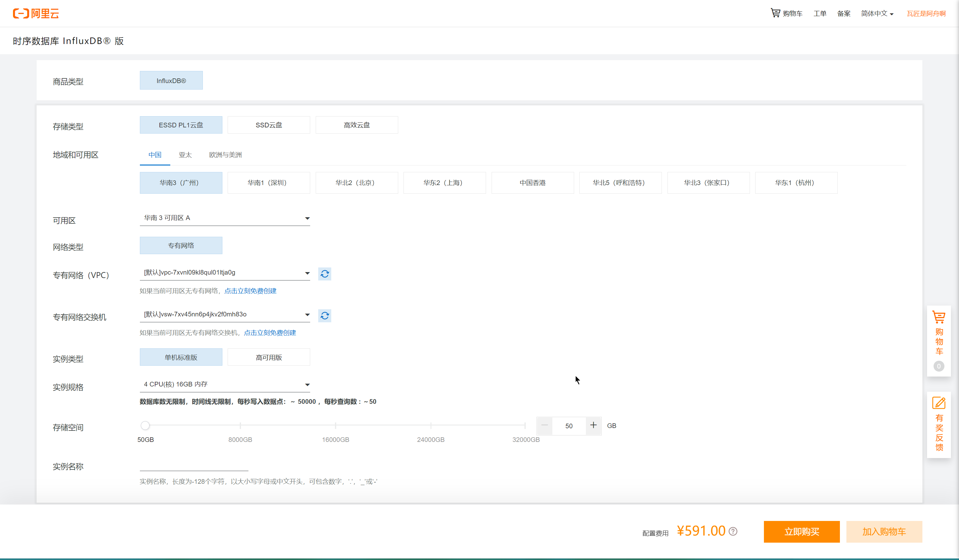
Task: Click the storage slider handle at 50GB
Action: (145, 426)
